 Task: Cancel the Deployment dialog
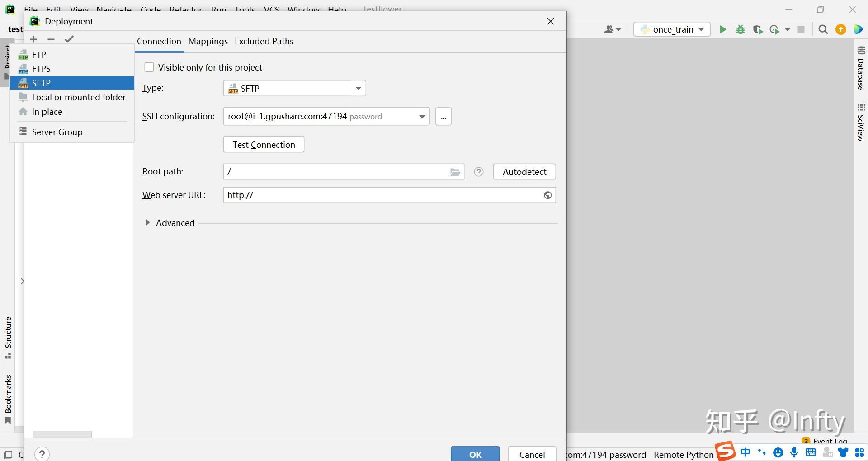(x=532, y=454)
